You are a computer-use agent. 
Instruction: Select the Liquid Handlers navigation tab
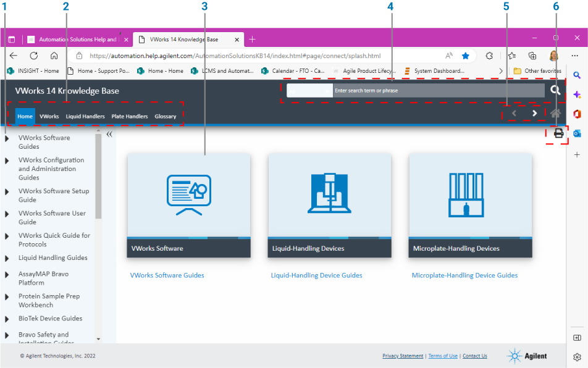[85, 116]
